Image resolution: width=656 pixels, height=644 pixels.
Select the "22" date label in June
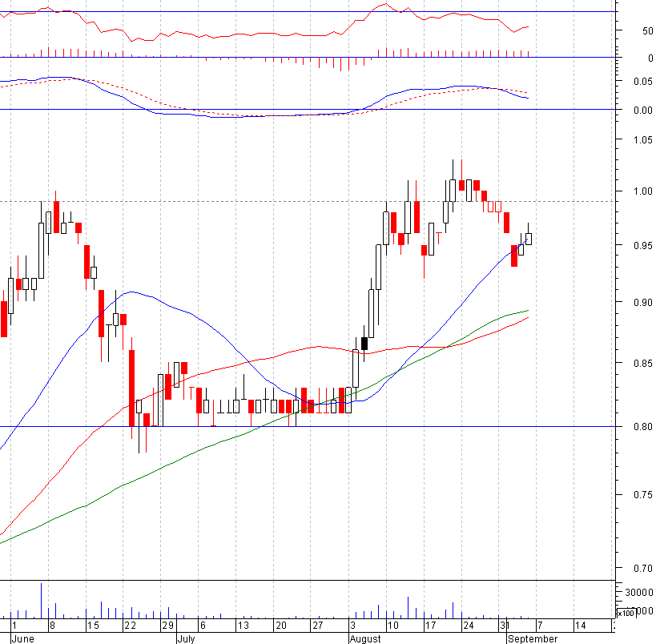130,626
